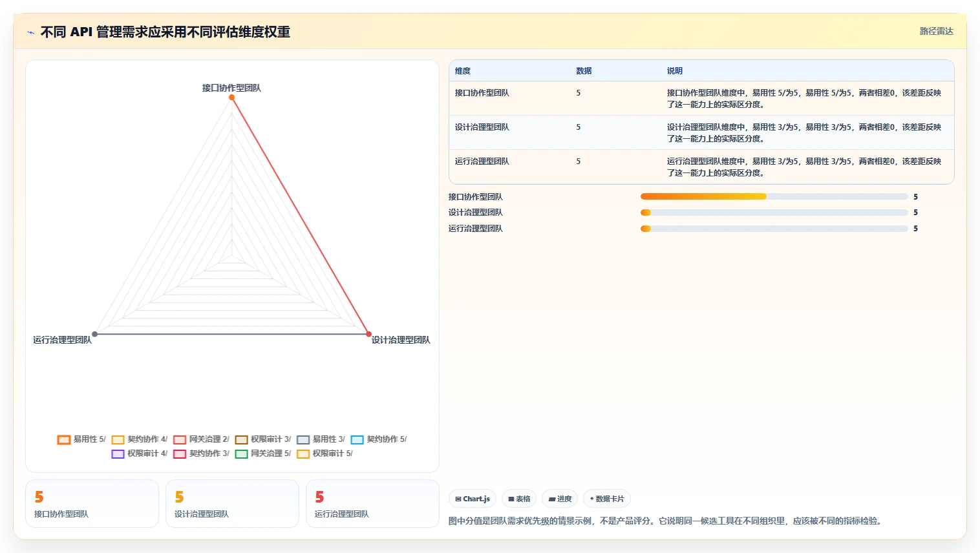980x553 pixels.
Task: Click the page title 不同 API 管理需求应采用不同评估维度权重
Action: [165, 32]
